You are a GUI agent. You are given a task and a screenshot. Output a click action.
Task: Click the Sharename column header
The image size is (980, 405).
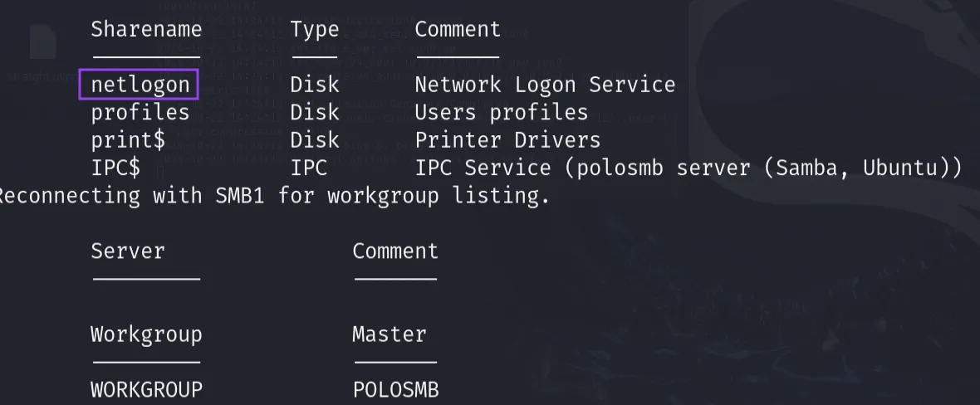(146, 30)
